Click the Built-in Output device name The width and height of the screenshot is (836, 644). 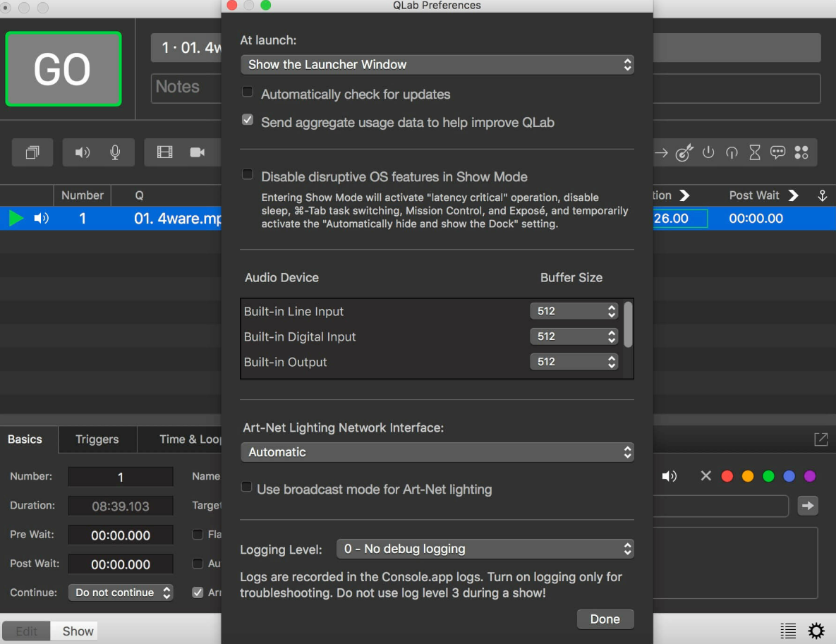click(x=285, y=362)
